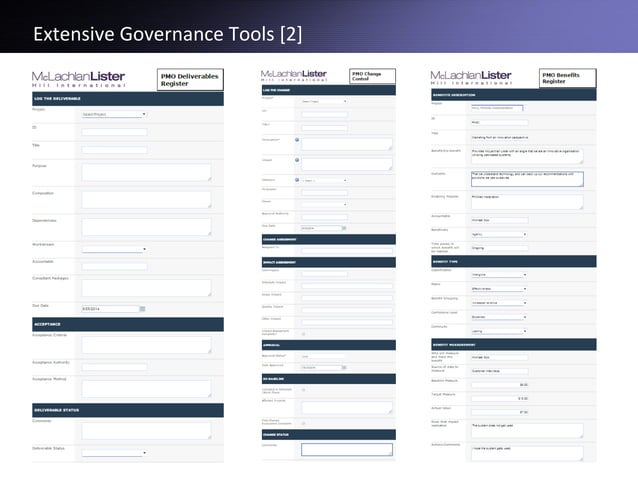Open calendar icon beside Date Approved field
The width and height of the screenshot is (638, 478).
344,367
